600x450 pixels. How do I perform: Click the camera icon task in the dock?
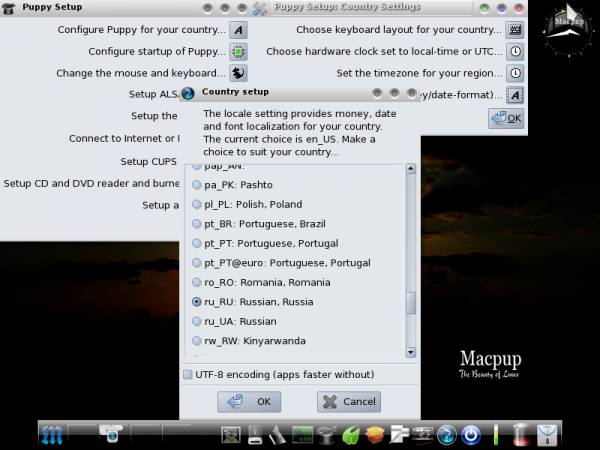click(111, 434)
